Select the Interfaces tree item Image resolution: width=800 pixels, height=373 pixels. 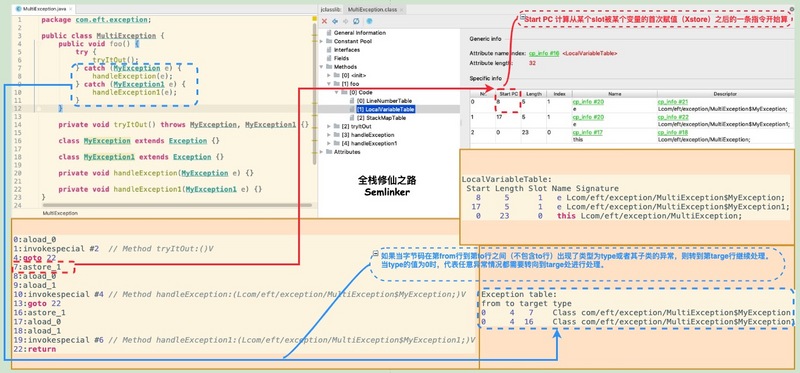pyautogui.click(x=346, y=50)
